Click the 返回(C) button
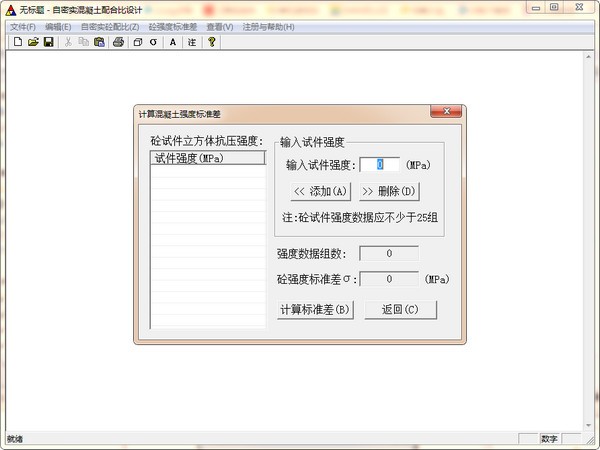 [400, 310]
